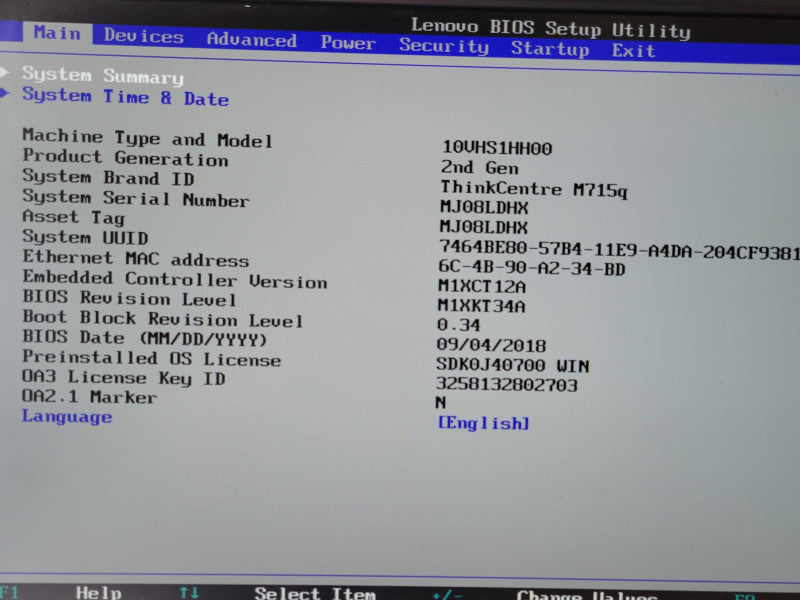Screen dimensions: 800x600
Task: Switch to the Startup tab
Action: pyautogui.click(x=550, y=48)
